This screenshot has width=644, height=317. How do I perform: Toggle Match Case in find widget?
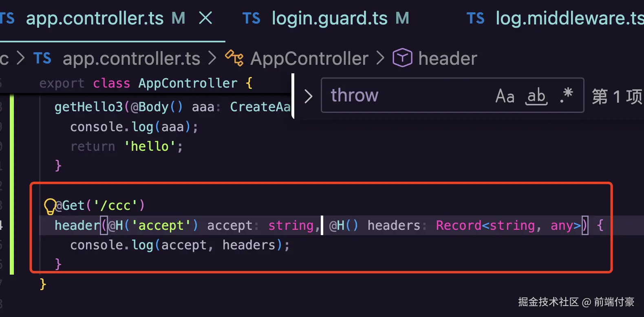(505, 96)
